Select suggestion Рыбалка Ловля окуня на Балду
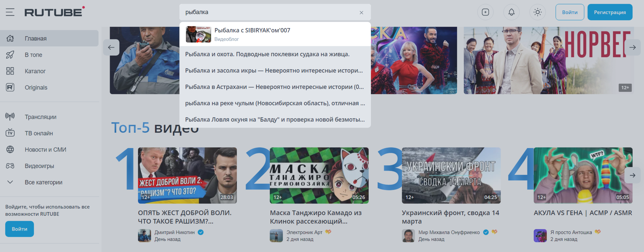Viewport: 644px width, 252px height. click(x=275, y=119)
